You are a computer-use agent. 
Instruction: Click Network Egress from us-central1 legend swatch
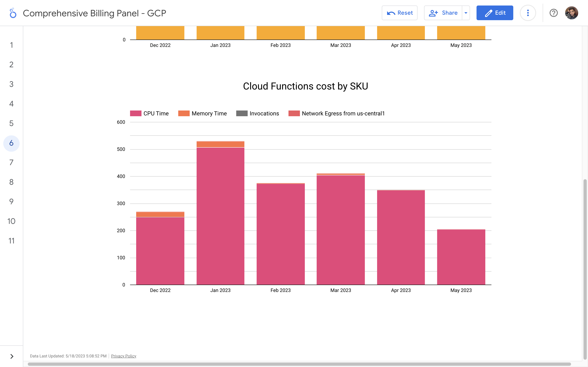[x=294, y=113]
